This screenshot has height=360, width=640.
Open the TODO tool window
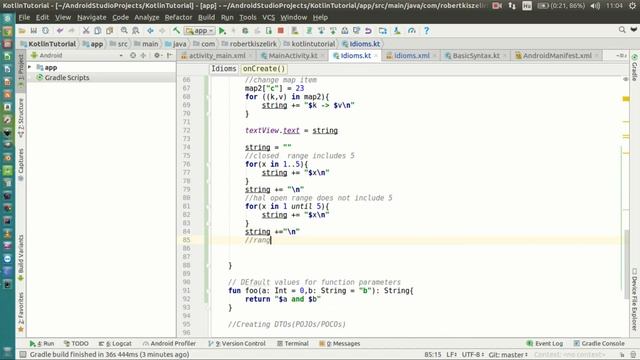click(x=76, y=344)
